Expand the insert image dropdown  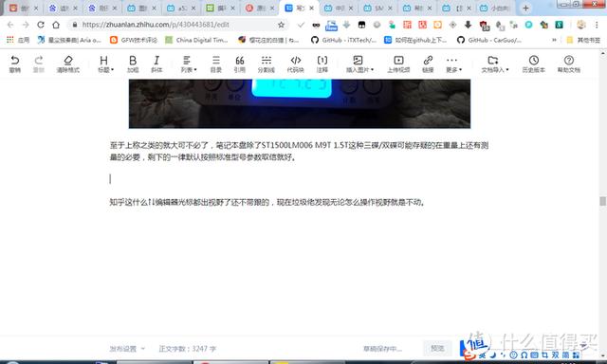pos(359,64)
